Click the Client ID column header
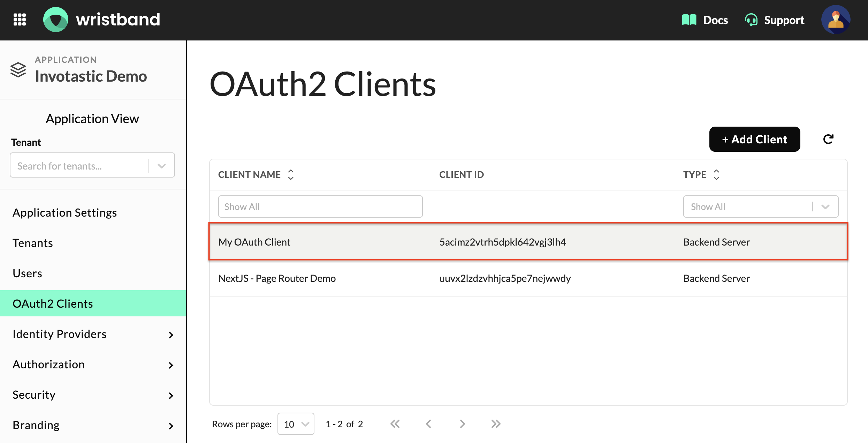868x443 pixels. [x=462, y=174]
